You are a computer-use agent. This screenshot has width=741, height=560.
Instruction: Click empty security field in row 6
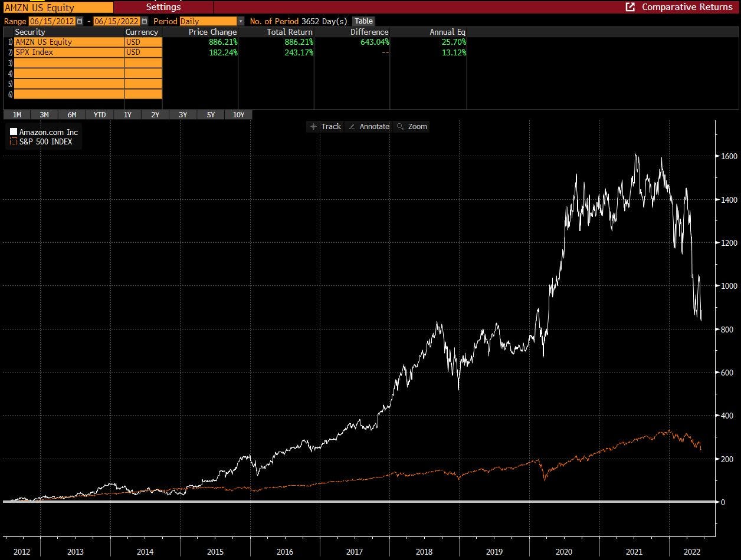click(x=69, y=94)
